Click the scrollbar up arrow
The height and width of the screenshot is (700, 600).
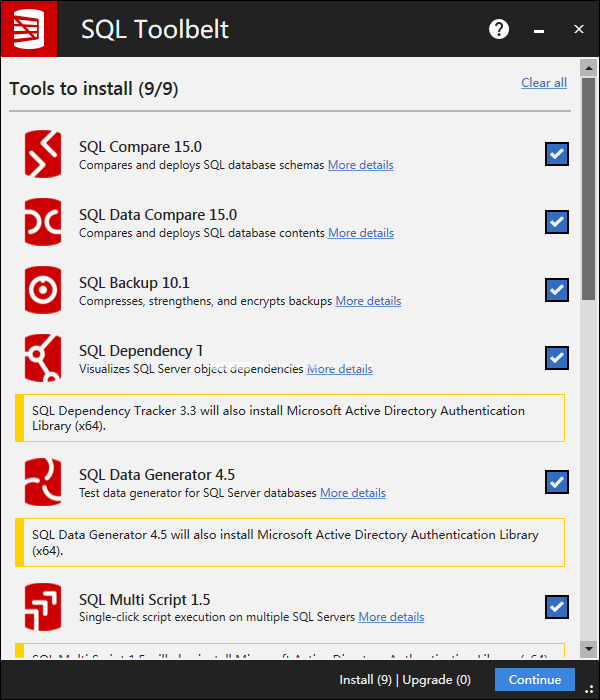[x=588, y=68]
